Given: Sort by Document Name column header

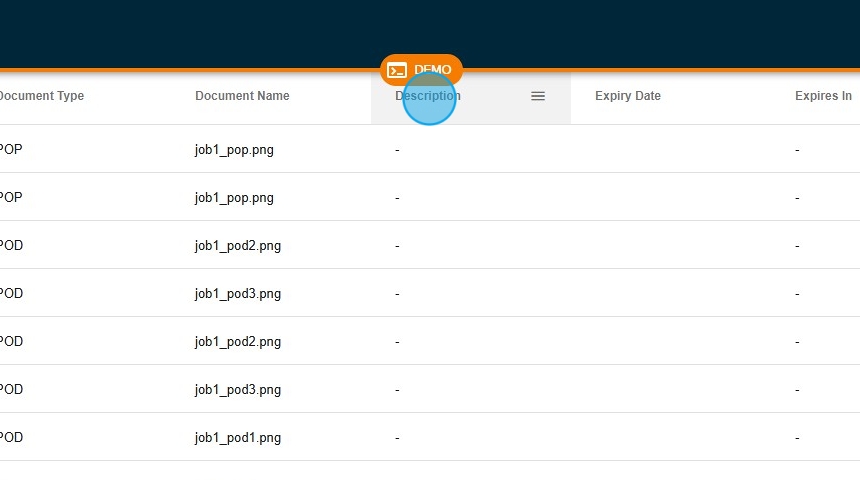Looking at the screenshot, I should coord(242,96).
